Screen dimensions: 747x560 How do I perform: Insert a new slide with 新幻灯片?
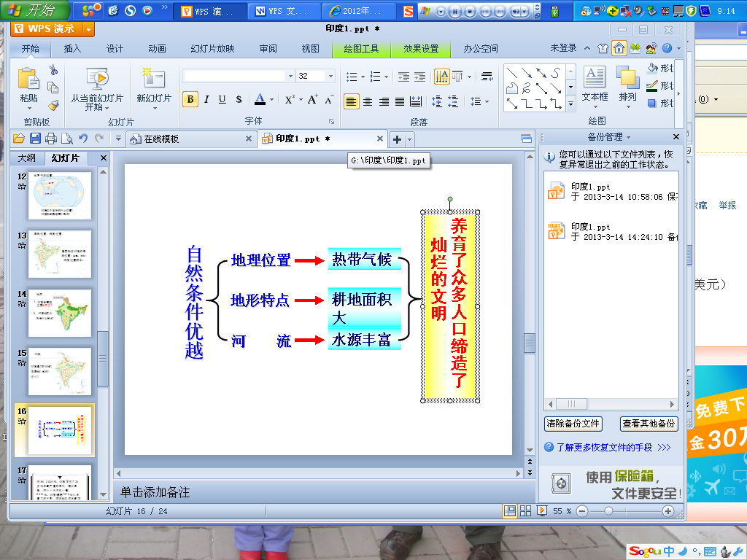pyautogui.click(x=152, y=82)
